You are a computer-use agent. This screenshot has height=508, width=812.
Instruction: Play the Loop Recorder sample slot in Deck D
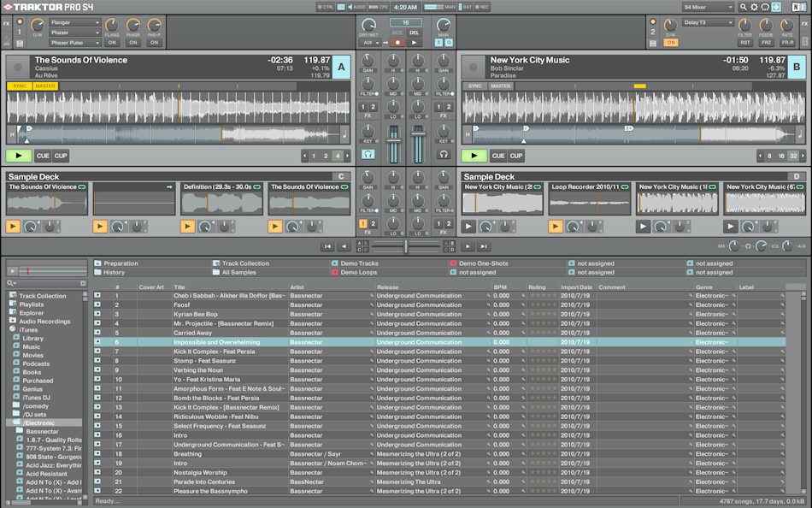555,227
